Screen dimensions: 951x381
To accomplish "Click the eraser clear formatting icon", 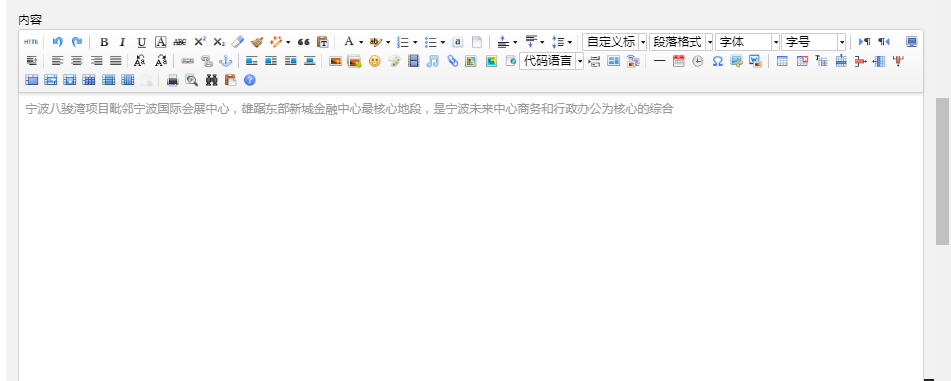I will click(x=237, y=42).
